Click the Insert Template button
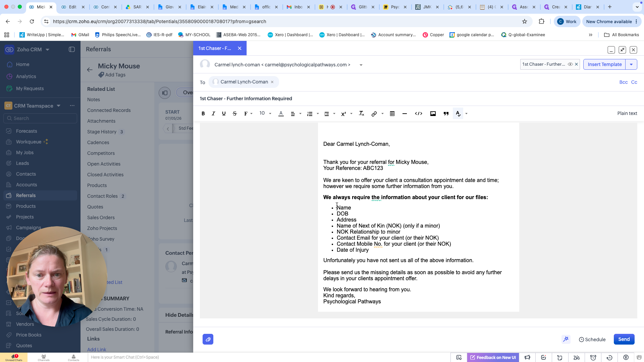This screenshot has width=644, height=362. pyautogui.click(x=604, y=64)
